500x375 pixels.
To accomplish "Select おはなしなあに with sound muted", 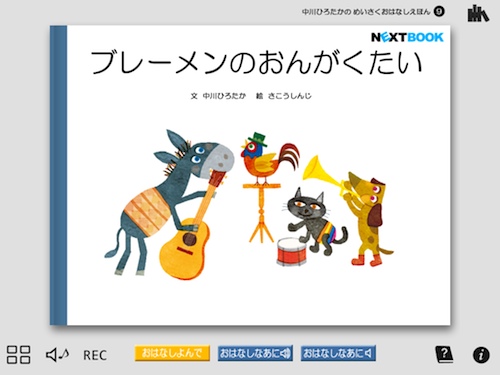I will (338, 353).
